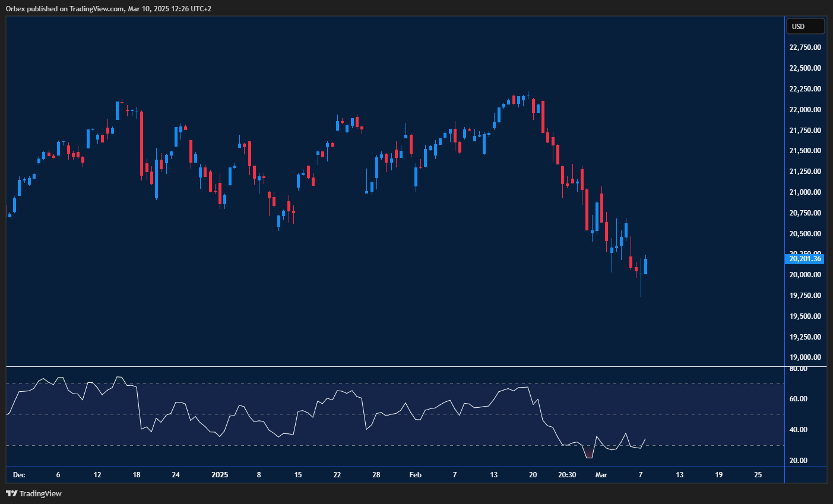
Task: Click the Mar label on the time axis
Action: coord(601,475)
